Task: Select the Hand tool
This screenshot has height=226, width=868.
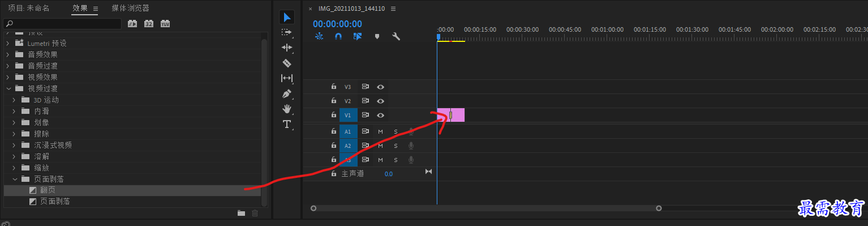Action: [x=287, y=109]
